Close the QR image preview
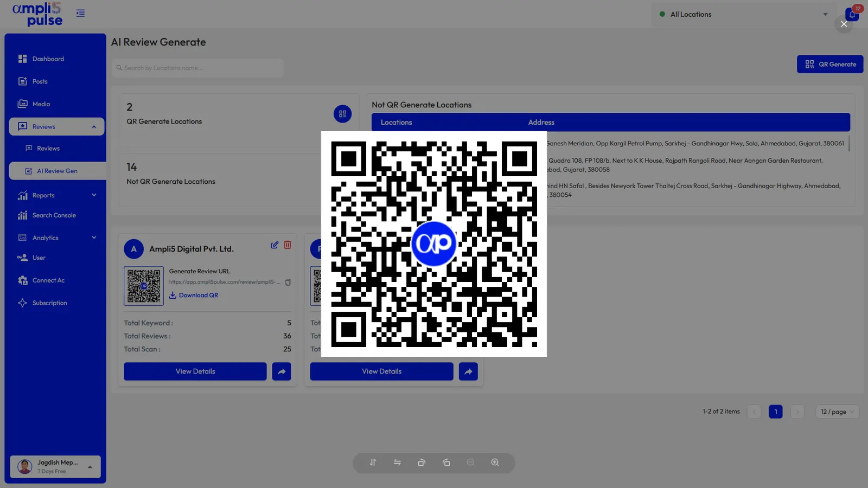 click(x=844, y=24)
